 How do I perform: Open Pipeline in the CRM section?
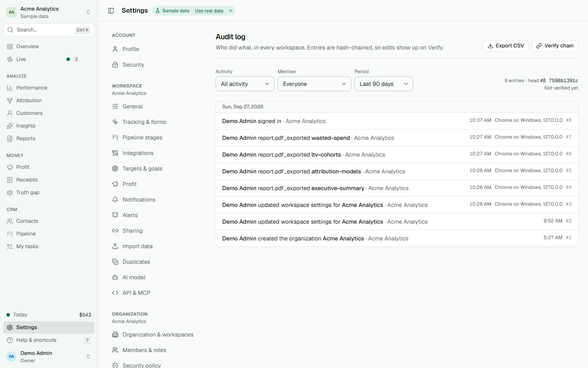point(49,234)
